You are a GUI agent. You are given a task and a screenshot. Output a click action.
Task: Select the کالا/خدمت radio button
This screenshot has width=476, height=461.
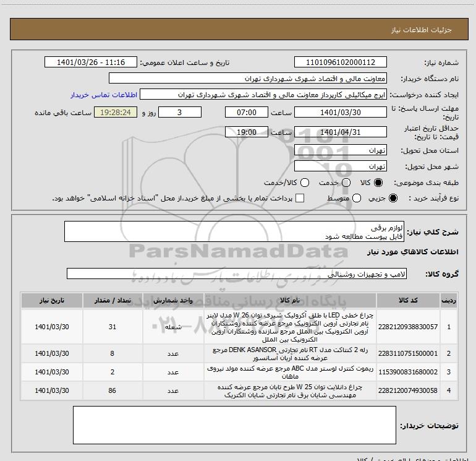coord(305,183)
